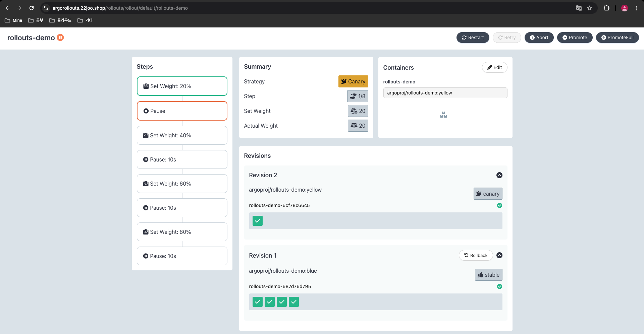Select the Set Weight: 20% step
644x334 pixels.
[182, 86]
